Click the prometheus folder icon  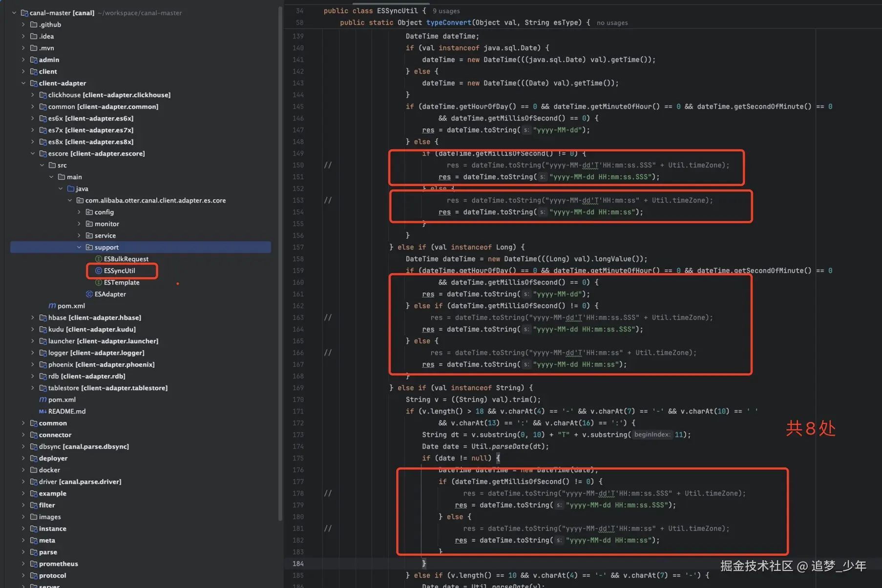click(x=34, y=564)
